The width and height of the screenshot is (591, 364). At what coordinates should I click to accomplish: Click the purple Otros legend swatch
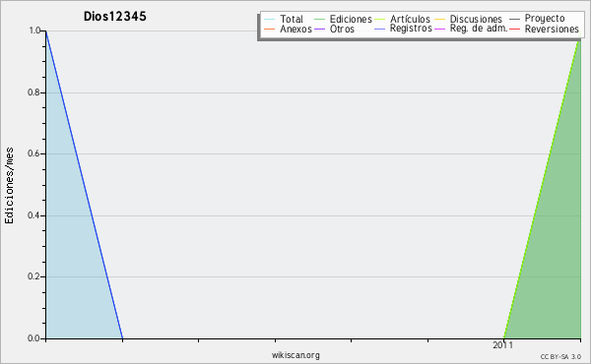point(319,29)
